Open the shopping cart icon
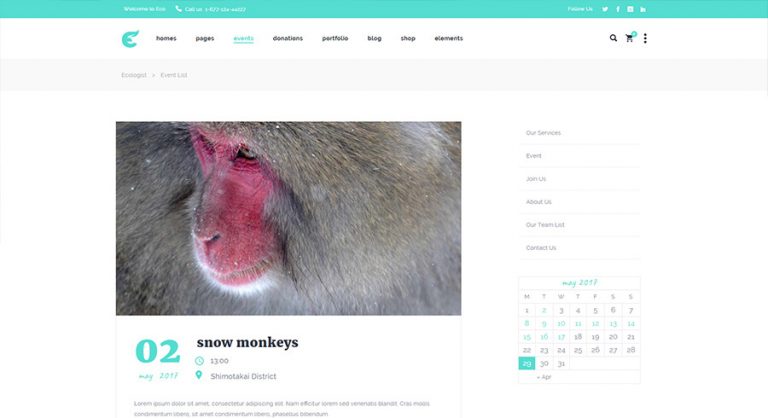This screenshot has width=768, height=418. tap(630, 38)
